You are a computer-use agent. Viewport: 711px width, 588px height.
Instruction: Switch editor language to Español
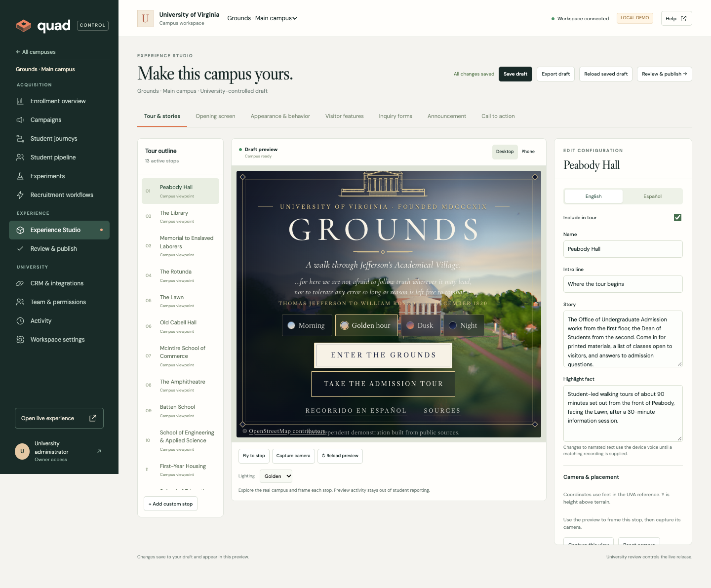(x=652, y=196)
